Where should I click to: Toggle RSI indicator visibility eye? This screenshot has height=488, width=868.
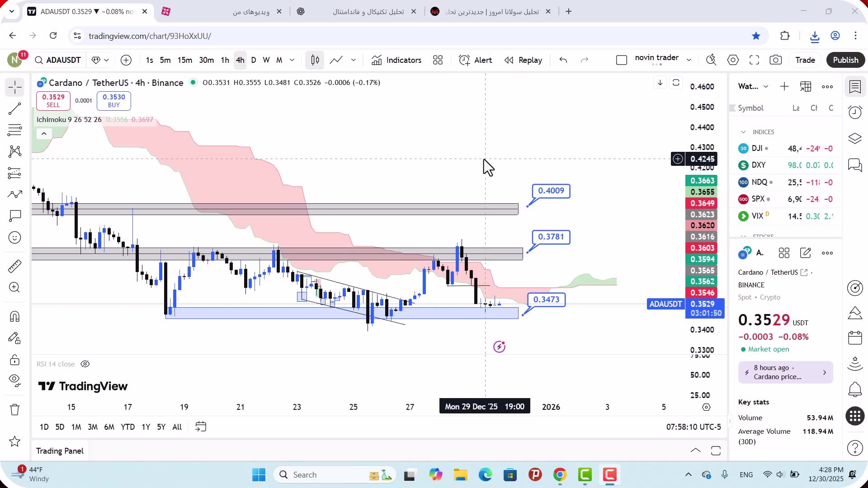pos(85,364)
